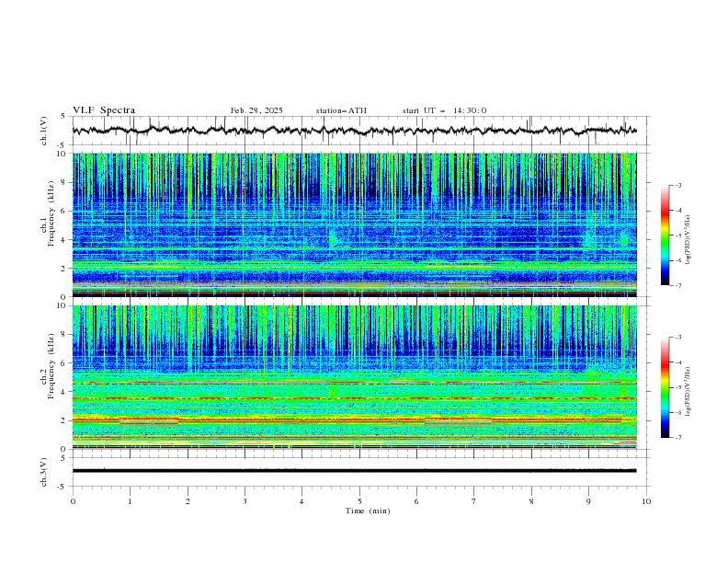Click the ch.2 spectrogram color bar
The image size is (728, 563).
(x=665, y=387)
